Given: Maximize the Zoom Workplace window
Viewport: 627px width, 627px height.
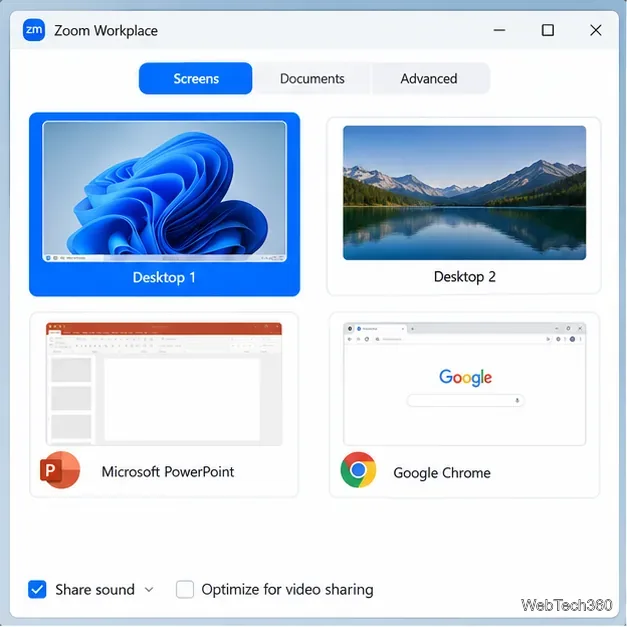Looking at the screenshot, I should pos(547,30).
